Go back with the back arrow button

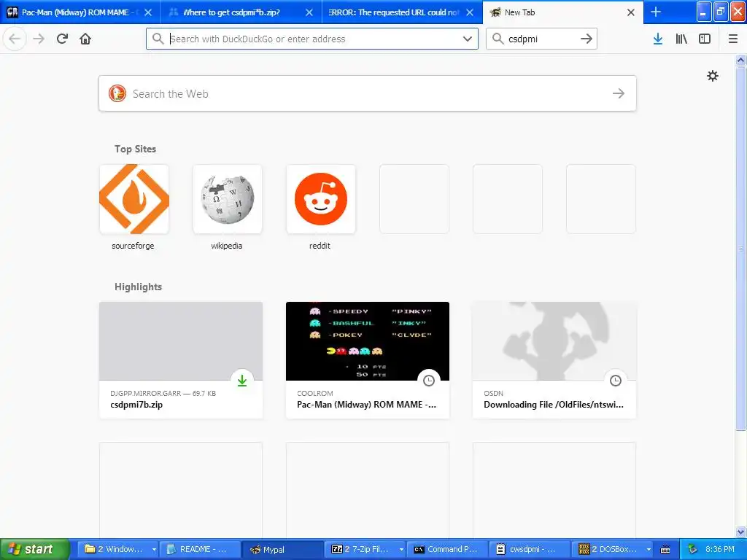(x=15, y=39)
